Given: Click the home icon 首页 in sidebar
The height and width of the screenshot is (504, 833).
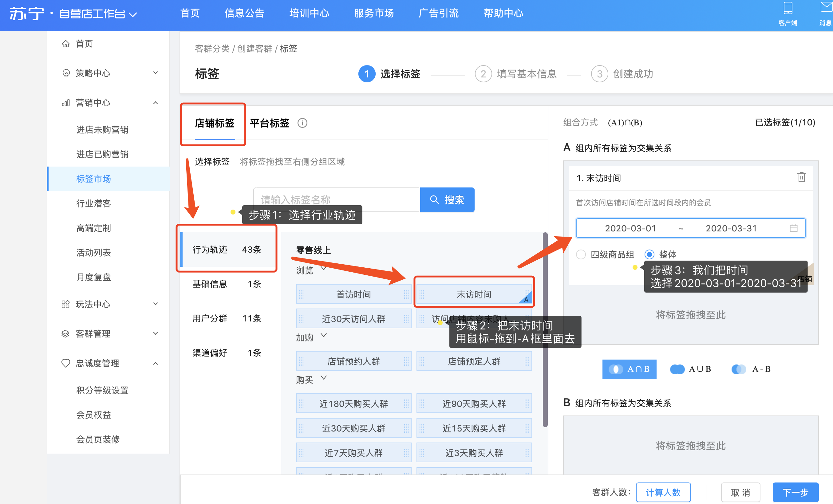Looking at the screenshot, I should (66, 44).
